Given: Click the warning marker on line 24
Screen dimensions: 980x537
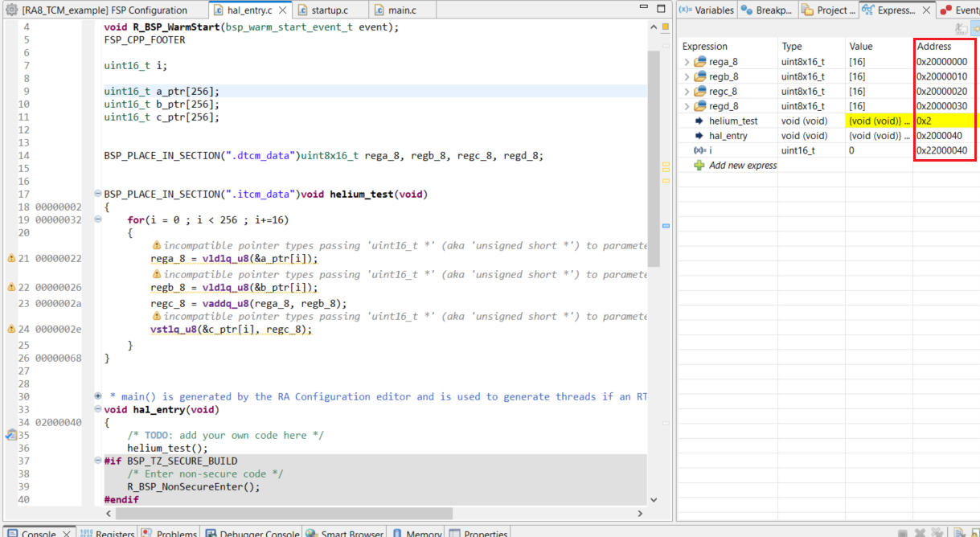Looking at the screenshot, I should [11, 329].
